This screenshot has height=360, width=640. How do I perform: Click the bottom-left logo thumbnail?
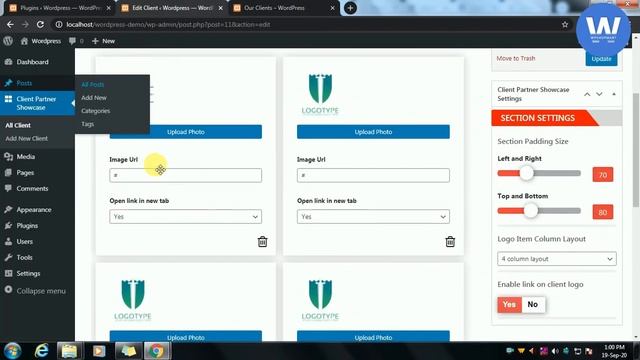coord(133,300)
